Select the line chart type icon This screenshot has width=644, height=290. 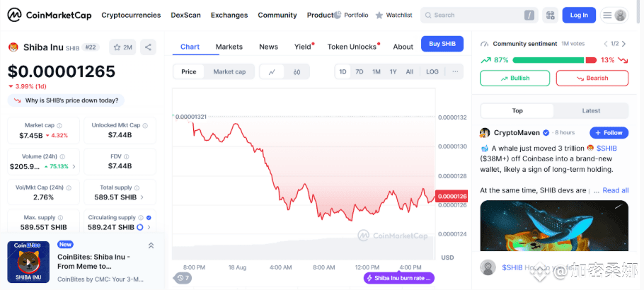click(x=272, y=72)
